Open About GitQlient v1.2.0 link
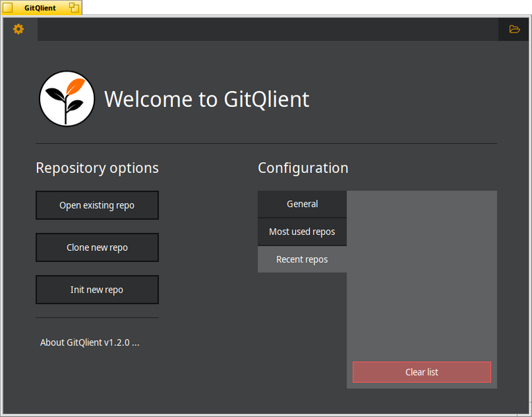This screenshot has height=417, width=532. pyautogui.click(x=90, y=343)
